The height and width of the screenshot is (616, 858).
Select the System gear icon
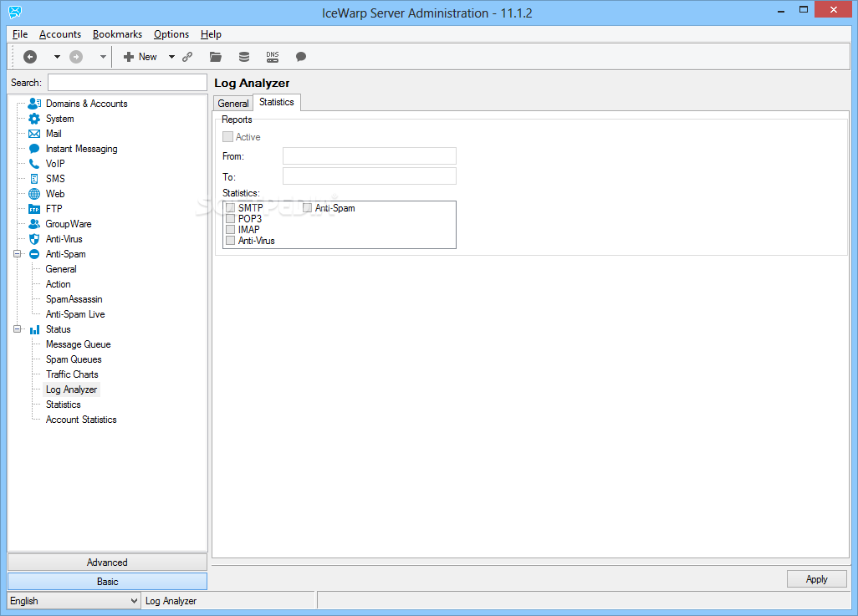pyautogui.click(x=34, y=119)
